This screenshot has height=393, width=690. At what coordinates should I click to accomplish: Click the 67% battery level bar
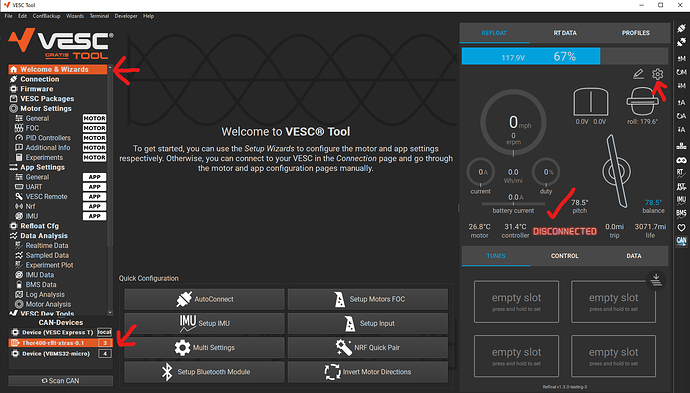click(x=565, y=56)
